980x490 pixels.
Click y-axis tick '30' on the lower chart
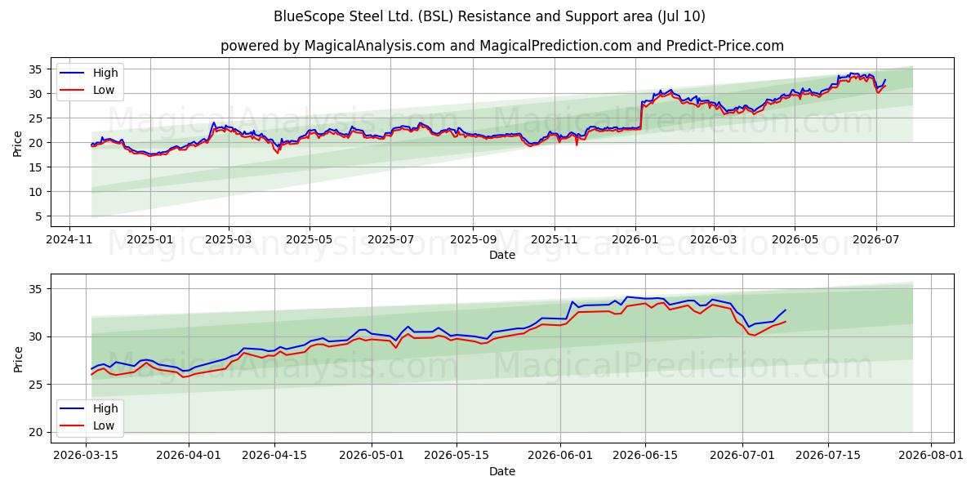point(38,336)
